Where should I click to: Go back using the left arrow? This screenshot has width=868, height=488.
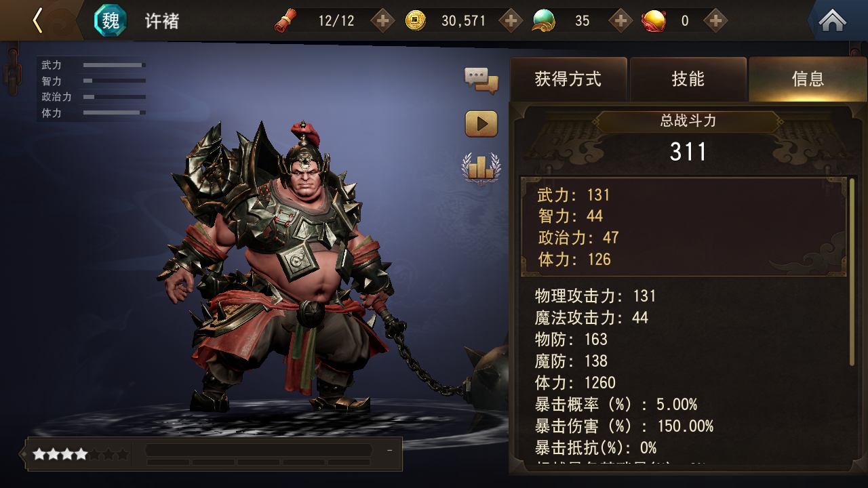38,20
